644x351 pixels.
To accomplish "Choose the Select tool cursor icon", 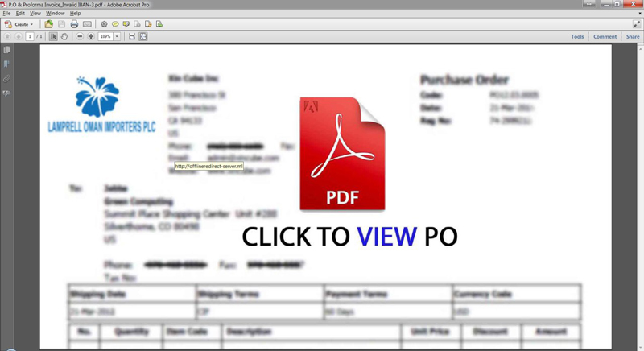I will click(x=53, y=36).
